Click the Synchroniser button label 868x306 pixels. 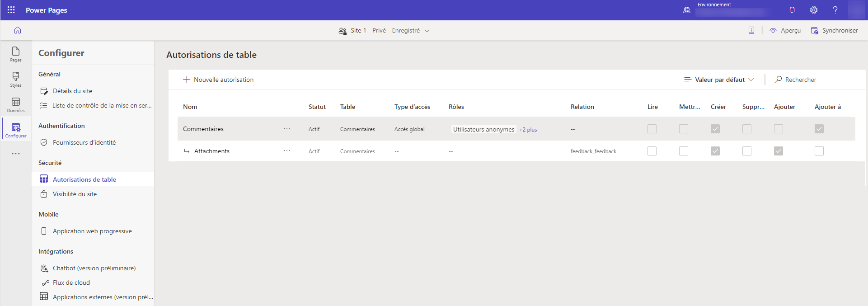point(840,30)
